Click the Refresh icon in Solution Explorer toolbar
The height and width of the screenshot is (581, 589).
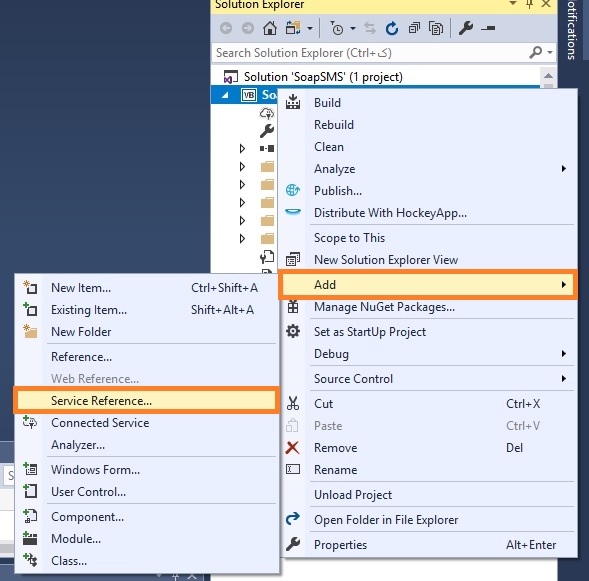(x=392, y=28)
